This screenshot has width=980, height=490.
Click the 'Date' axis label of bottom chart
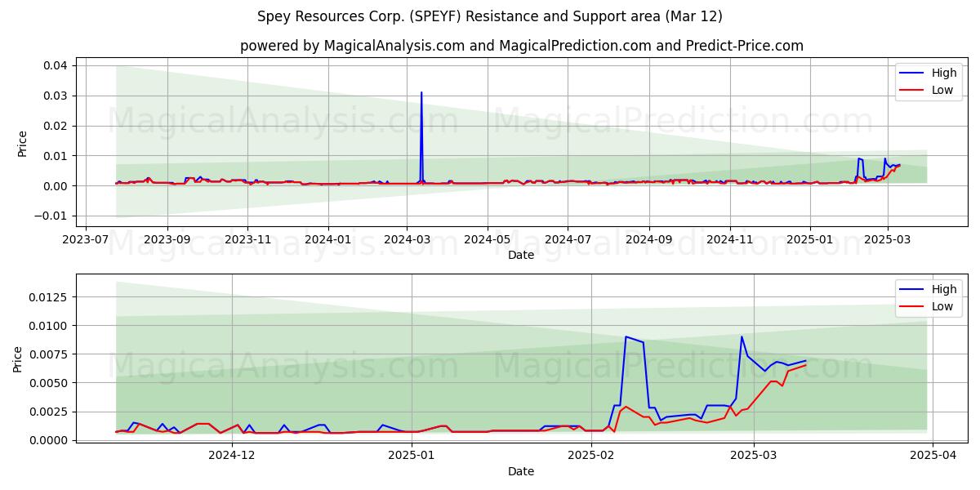pyautogui.click(x=521, y=471)
